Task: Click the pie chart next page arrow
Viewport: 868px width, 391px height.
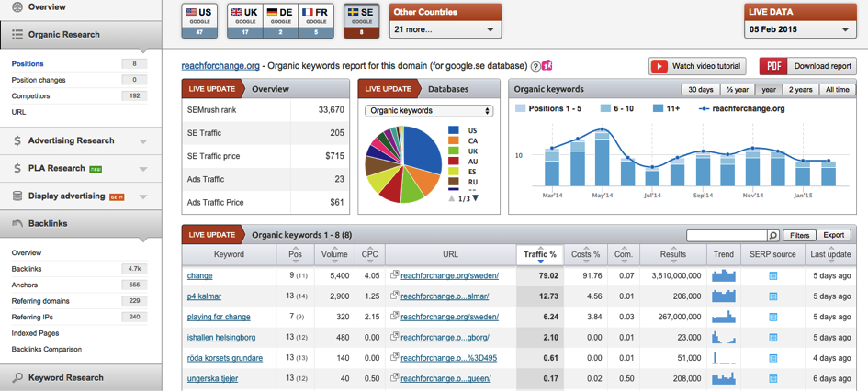Action: [476, 198]
